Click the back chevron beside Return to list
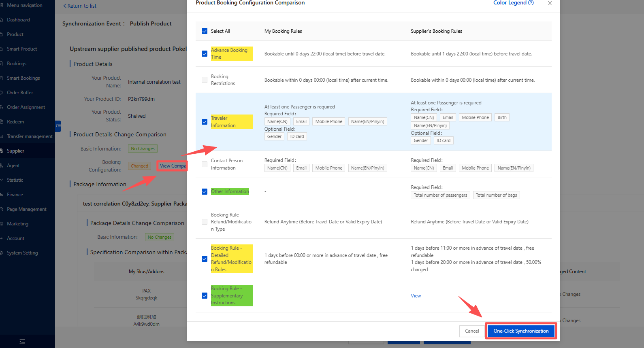This screenshot has height=348, width=644. [65, 6]
